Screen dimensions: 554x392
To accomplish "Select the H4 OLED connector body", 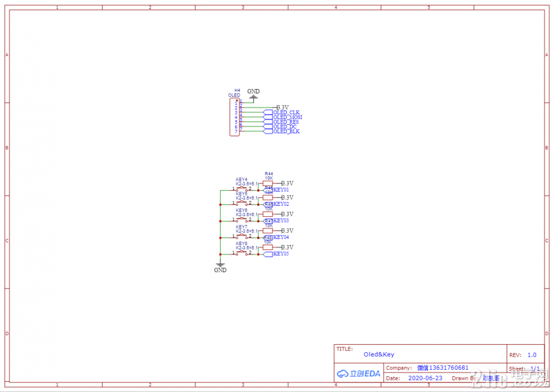I will point(234,117).
